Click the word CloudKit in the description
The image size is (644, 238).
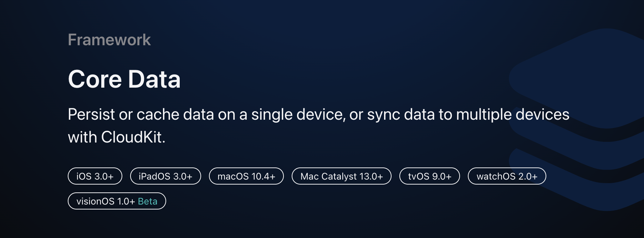[133, 137]
